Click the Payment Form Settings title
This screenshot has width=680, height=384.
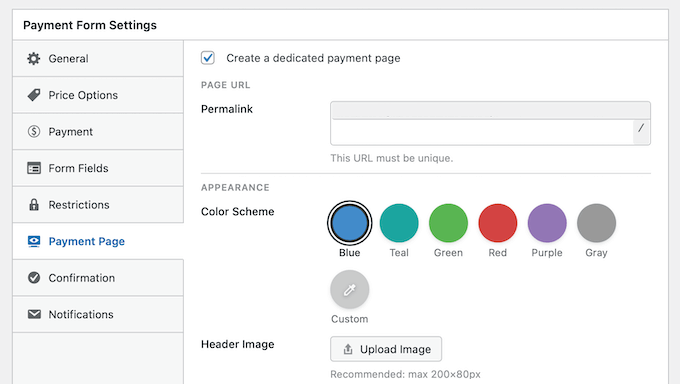[90, 25]
